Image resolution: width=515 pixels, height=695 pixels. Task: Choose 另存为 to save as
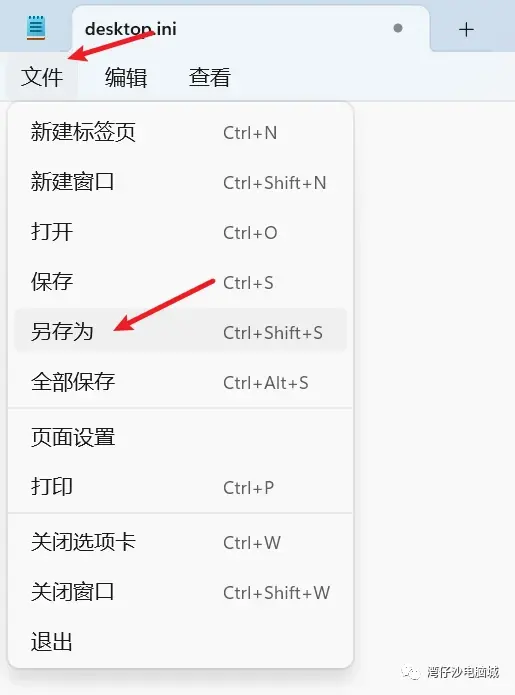(x=180, y=332)
